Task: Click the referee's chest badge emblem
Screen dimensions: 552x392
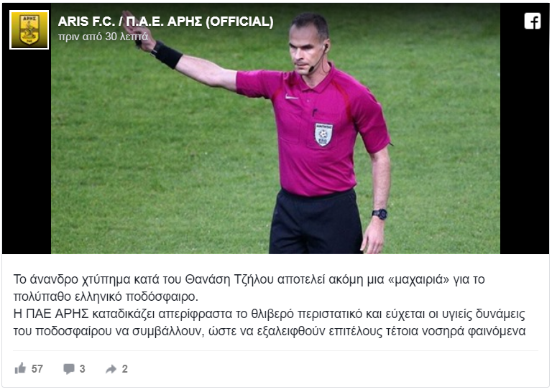Action: (323, 134)
